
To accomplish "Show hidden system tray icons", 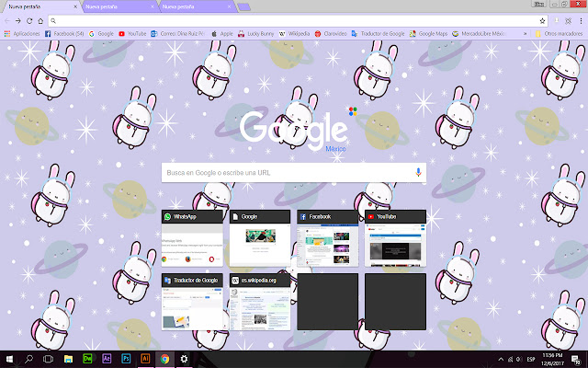I will [x=501, y=360].
